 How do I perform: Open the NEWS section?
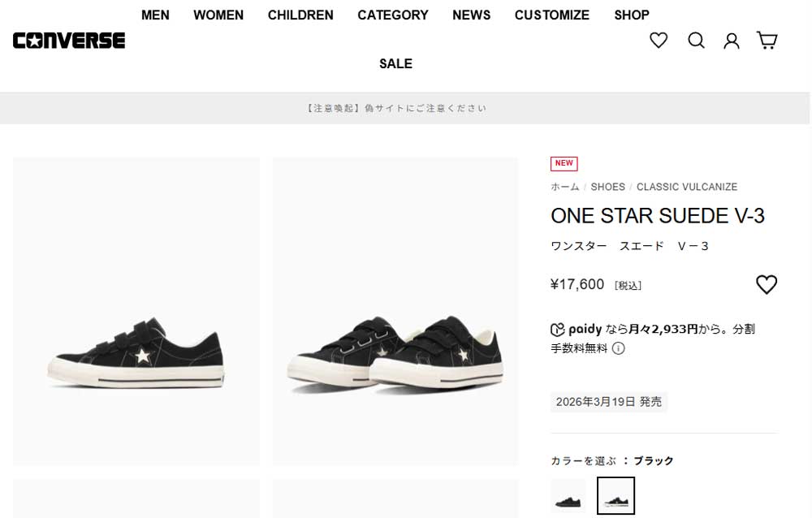click(471, 15)
